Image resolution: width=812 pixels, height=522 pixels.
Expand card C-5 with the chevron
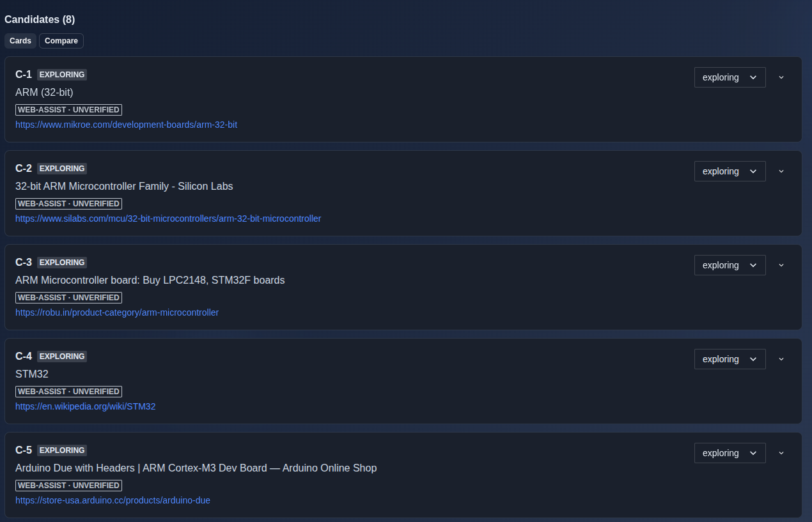781,453
